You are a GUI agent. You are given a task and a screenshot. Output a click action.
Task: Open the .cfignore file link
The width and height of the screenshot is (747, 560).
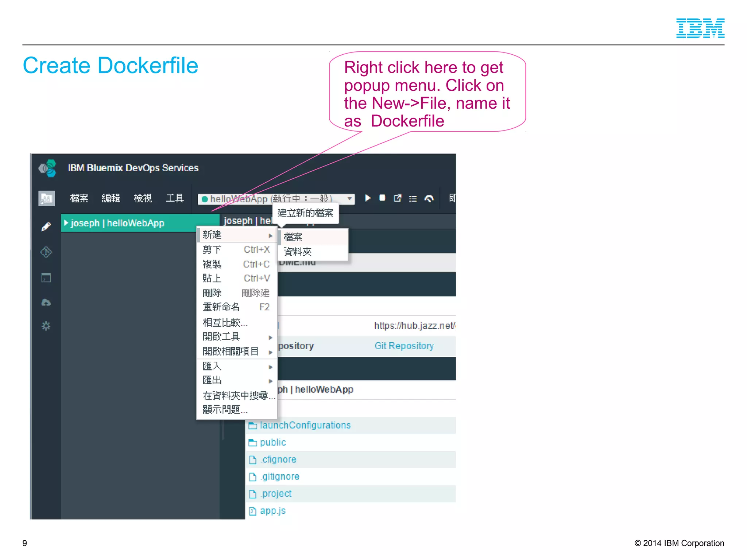tap(278, 460)
